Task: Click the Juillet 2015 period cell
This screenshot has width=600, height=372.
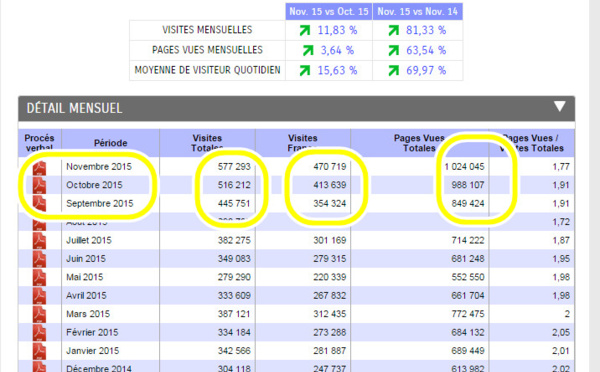Action: [89, 240]
